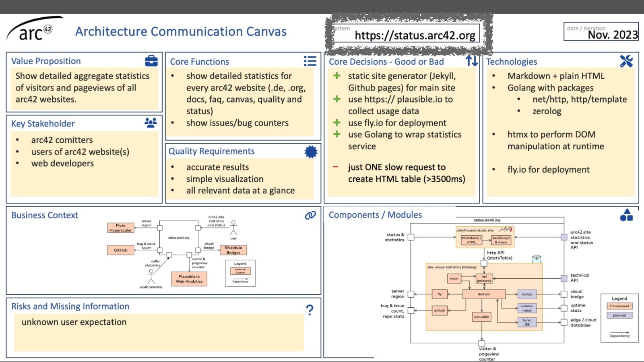Click the fly component box

440,294
